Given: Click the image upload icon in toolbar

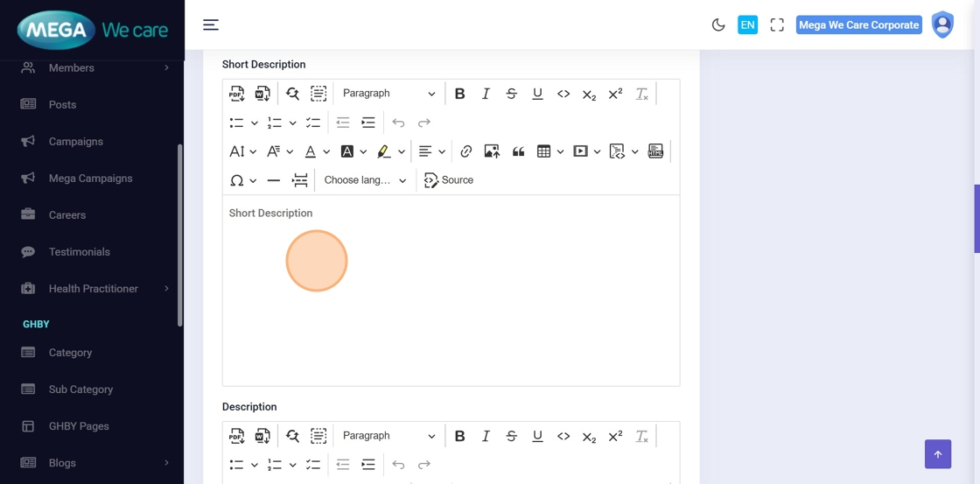Looking at the screenshot, I should click(x=492, y=151).
